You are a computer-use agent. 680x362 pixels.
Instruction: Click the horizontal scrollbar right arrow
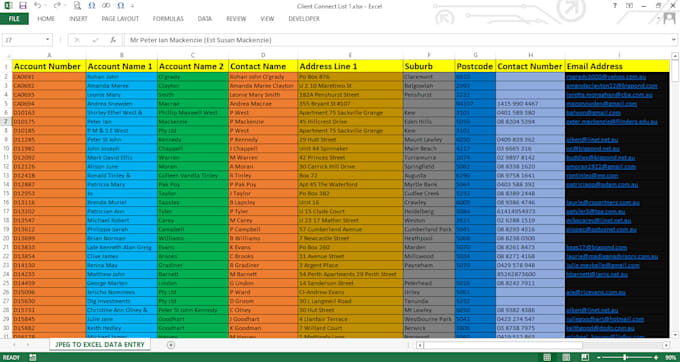pos(667,345)
